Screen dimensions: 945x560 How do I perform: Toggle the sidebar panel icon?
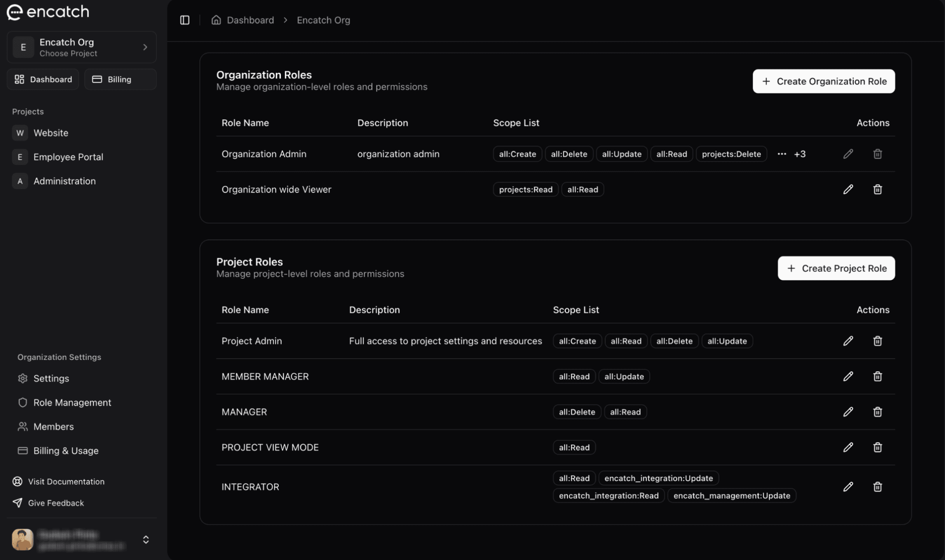point(185,20)
